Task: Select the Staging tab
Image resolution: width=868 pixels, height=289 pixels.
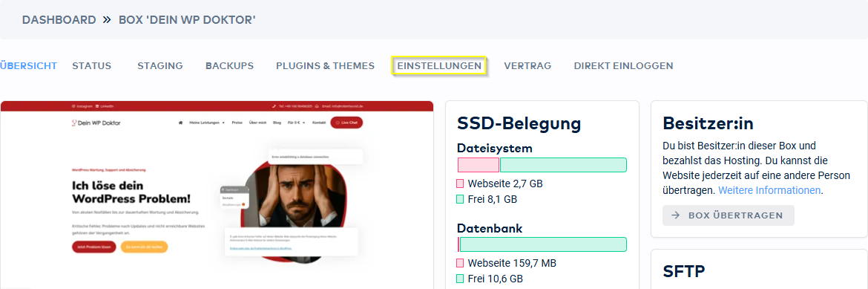Action: [160, 66]
